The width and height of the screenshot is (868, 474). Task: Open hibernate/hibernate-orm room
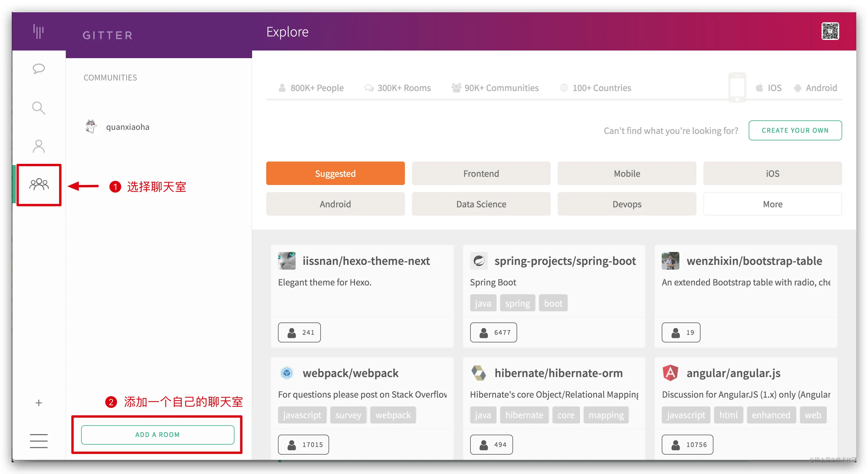tap(558, 373)
